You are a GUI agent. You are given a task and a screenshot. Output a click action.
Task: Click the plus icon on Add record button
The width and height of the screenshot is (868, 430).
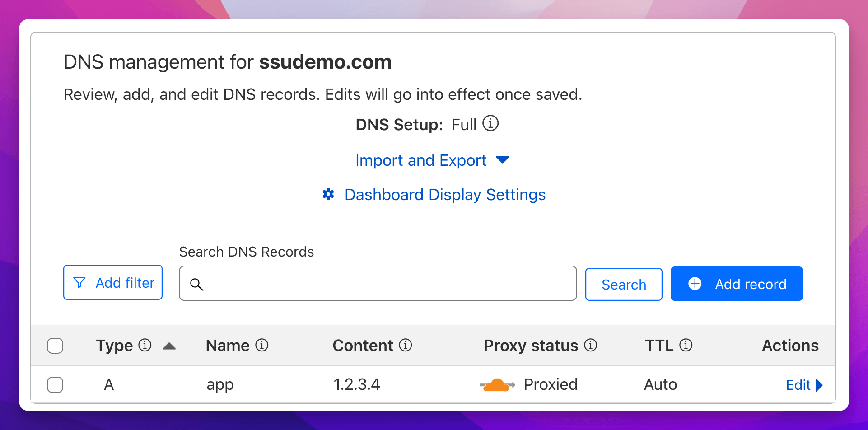(694, 284)
